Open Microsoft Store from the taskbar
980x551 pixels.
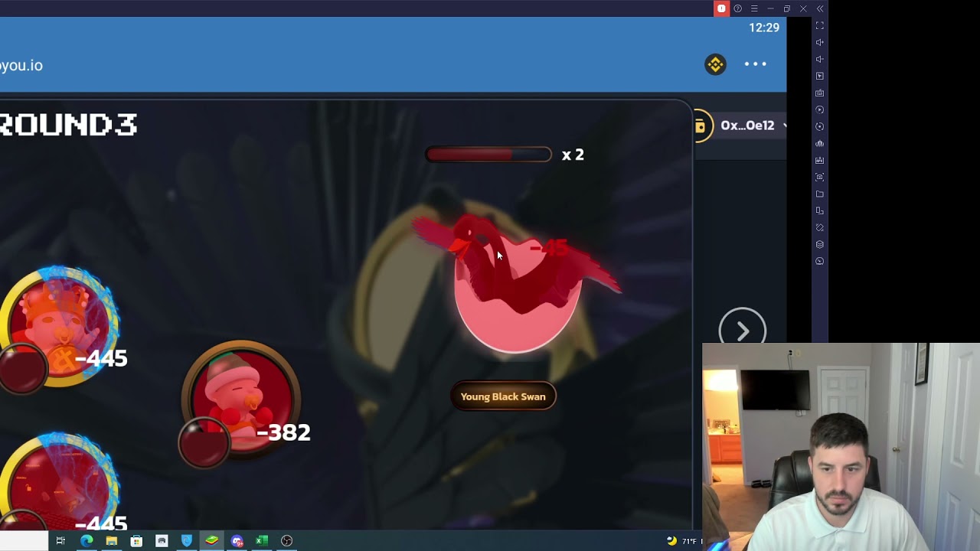point(136,541)
